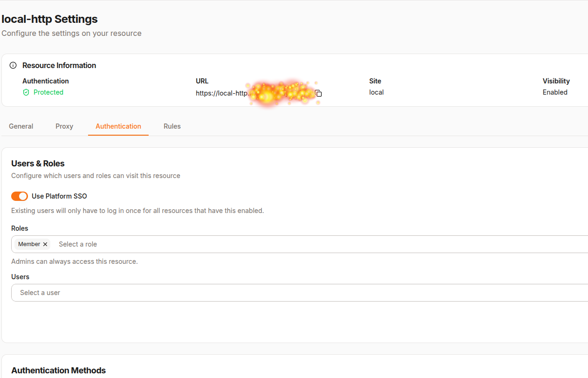Click the 'local-http Settings' page title
Viewport: 588px width, 378px height.
click(49, 19)
